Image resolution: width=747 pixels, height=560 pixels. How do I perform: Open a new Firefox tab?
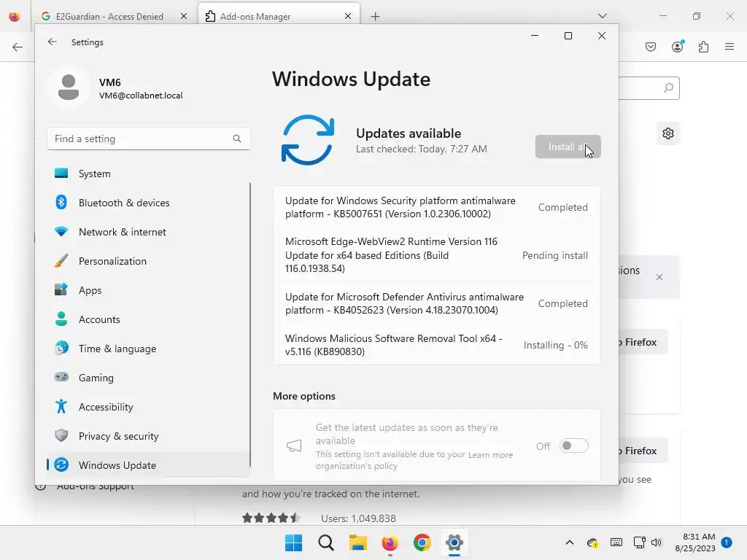pyautogui.click(x=376, y=17)
